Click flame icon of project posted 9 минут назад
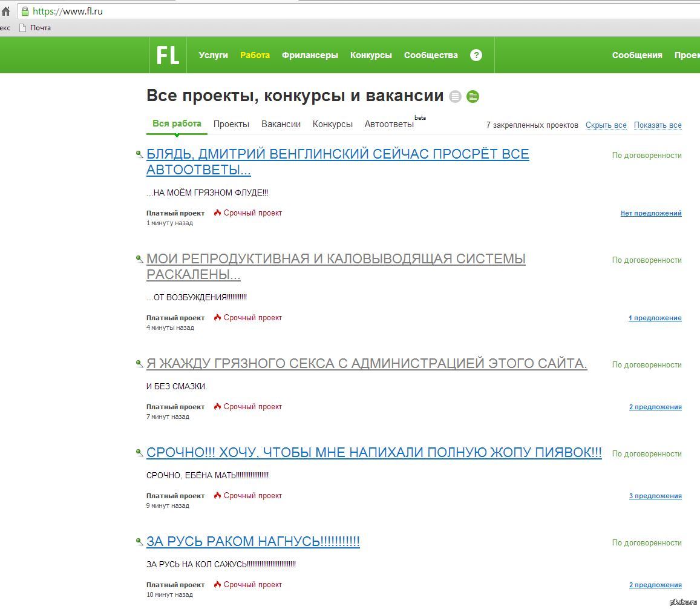 click(x=217, y=495)
